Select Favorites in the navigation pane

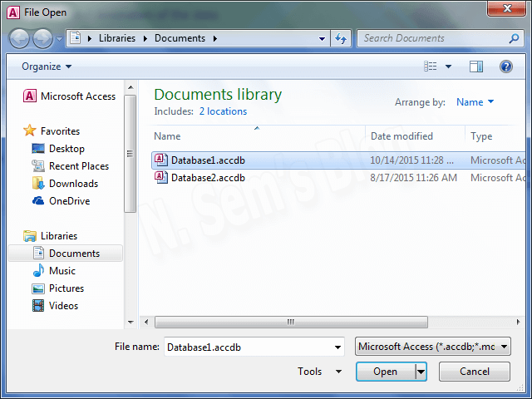pyautogui.click(x=60, y=131)
